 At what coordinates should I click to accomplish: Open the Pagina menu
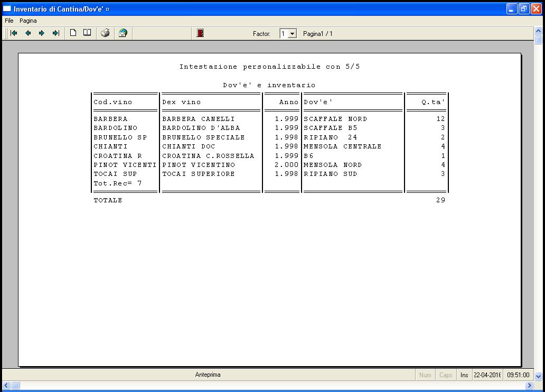pos(28,21)
